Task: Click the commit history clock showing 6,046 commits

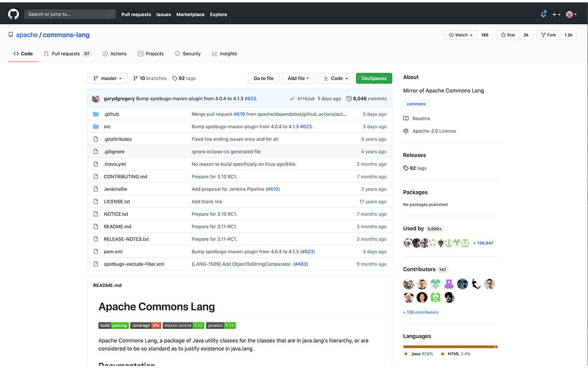Action: coord(349,98)
